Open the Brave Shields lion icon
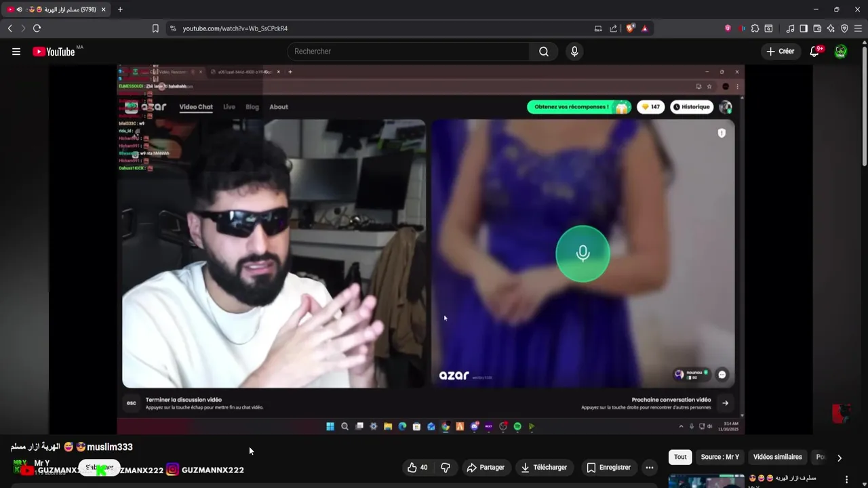Screen dimensions: 868x488 click(631, 28)
